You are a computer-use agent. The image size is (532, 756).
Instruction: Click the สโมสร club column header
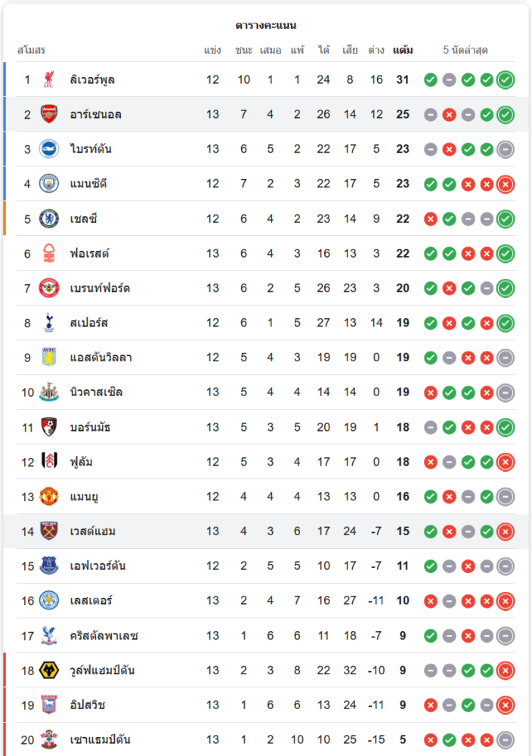pyautogui.click(x=31, y=50)
